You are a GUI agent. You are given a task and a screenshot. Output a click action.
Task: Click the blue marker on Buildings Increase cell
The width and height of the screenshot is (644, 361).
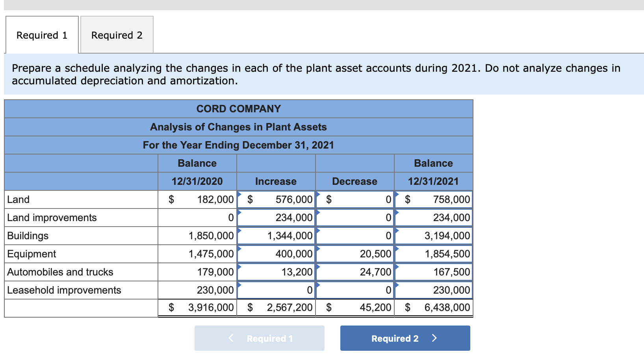pos(239,231)
